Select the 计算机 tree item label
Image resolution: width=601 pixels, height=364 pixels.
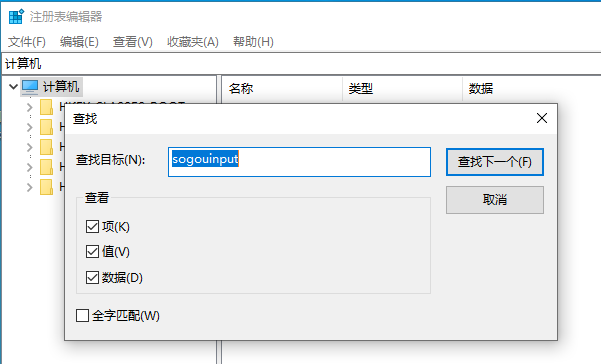click(61, 87)
